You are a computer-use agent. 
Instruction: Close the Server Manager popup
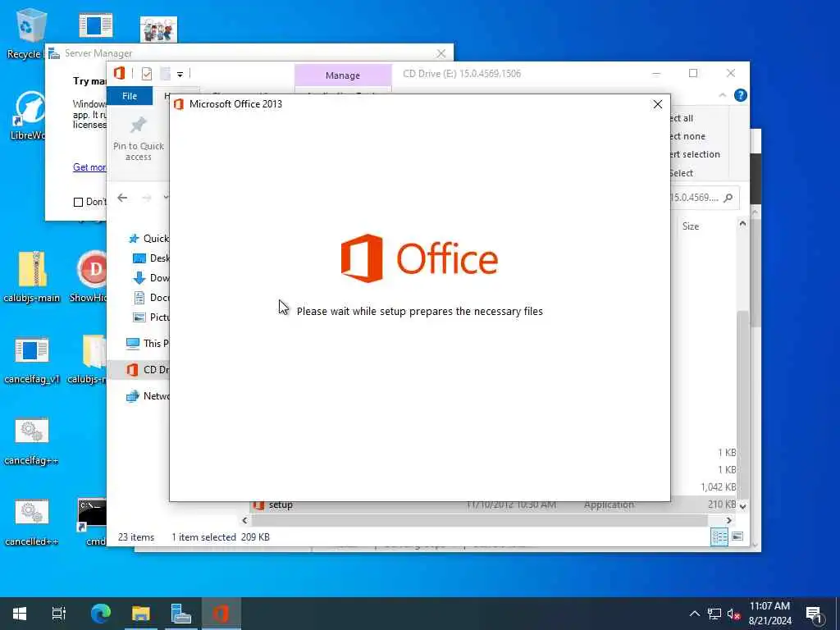(441, 53)
